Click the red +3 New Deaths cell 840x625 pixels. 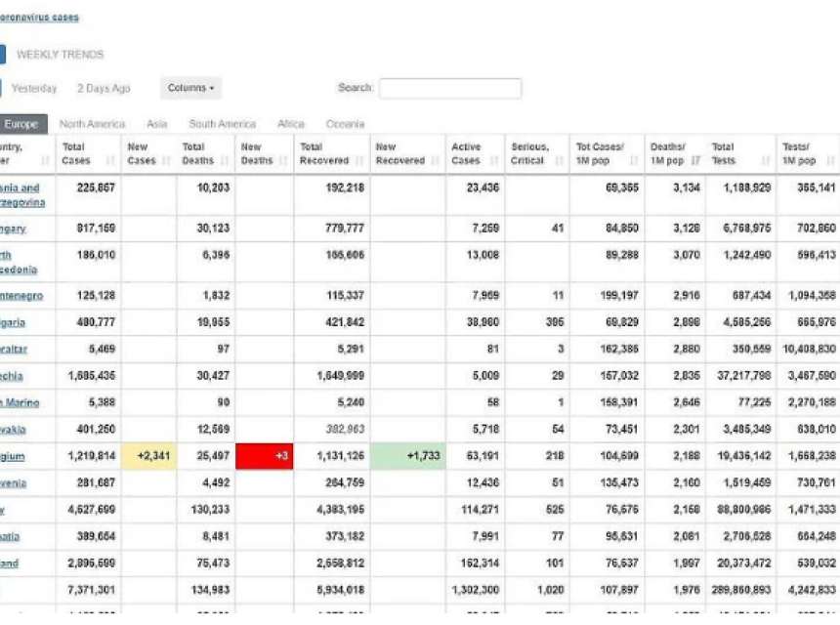(264, 456)
